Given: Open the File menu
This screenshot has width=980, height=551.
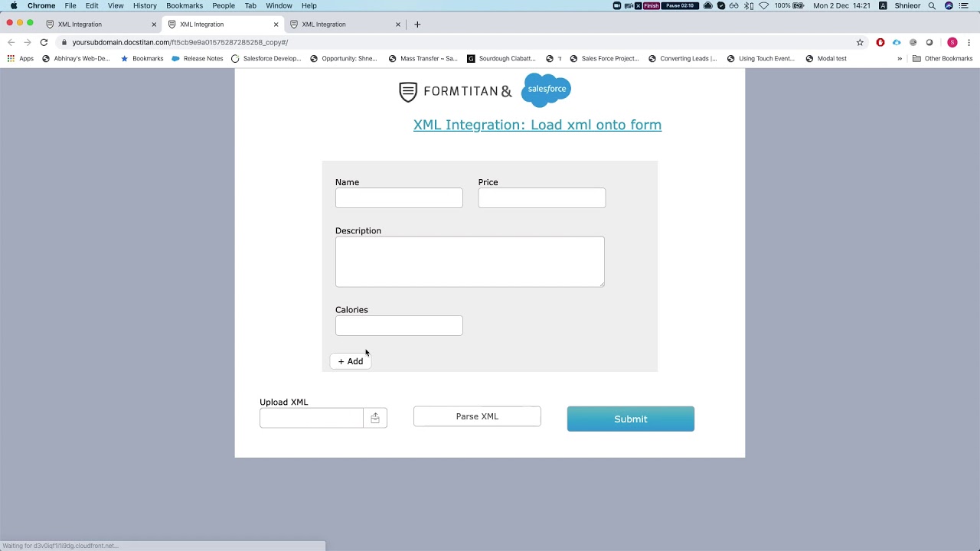Looking at the screenshot, I should [70, 5].
